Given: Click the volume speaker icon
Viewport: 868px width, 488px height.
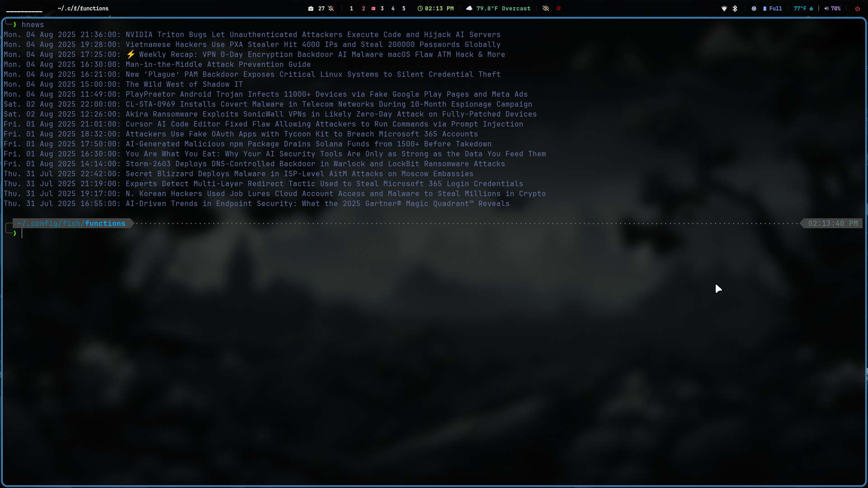Looking at the screenshot, I should pyautogui.click(x=827, y=9).
